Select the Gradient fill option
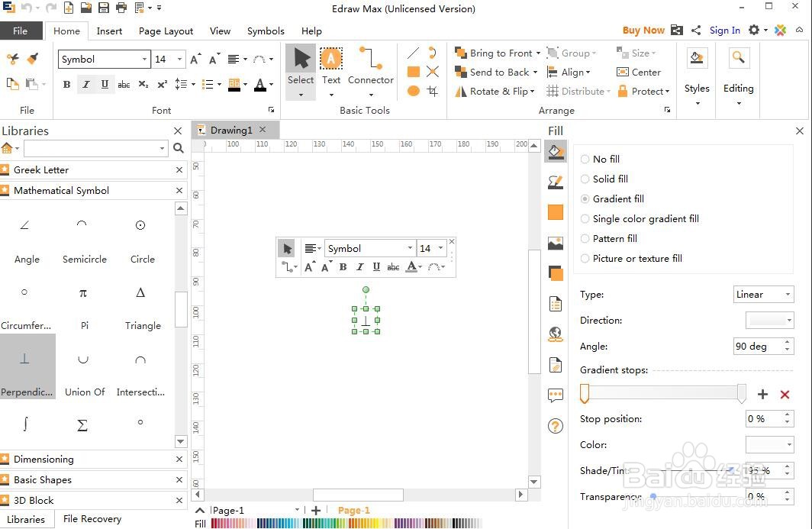This screenshot has width=812, height=529. [x=613, y=198]
